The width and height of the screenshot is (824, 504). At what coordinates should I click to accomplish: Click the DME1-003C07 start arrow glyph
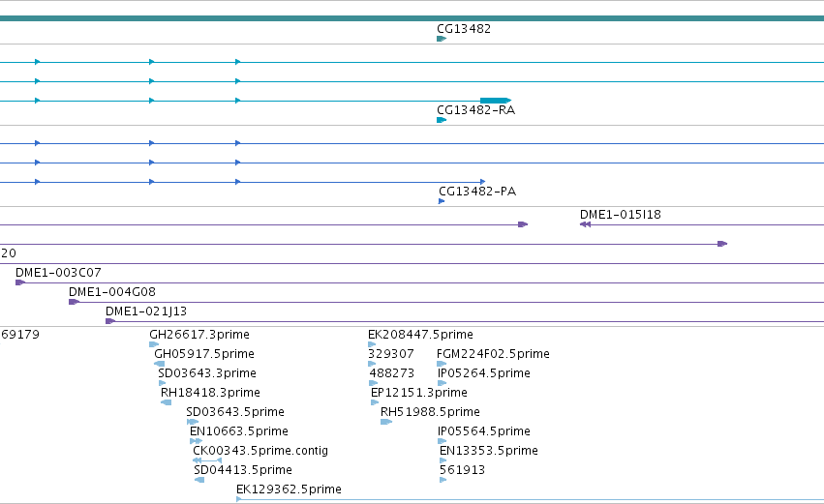pos(20,282)
